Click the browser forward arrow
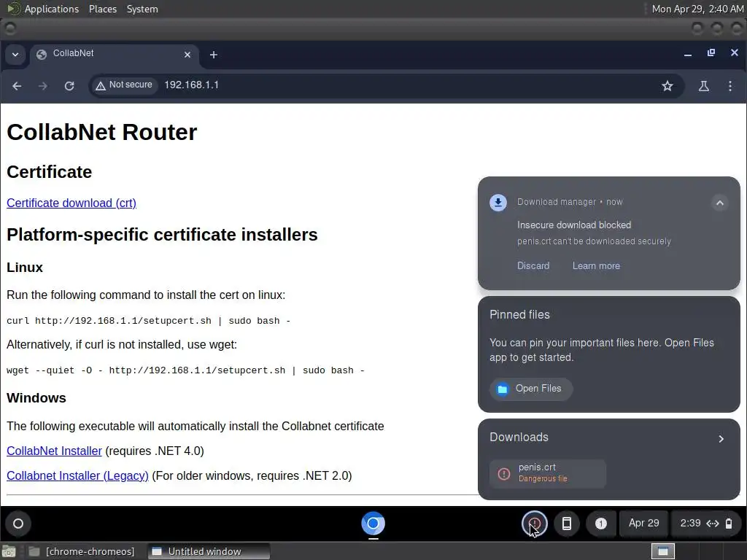 pyautogui.click(x=43, y=86)
